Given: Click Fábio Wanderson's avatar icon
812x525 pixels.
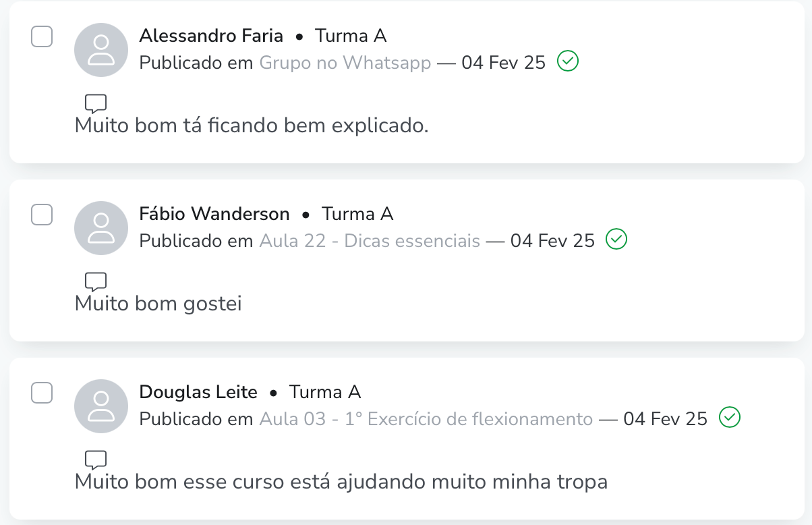Looking at the screenshot, I should pyautogui.click(x=101, y=228).
